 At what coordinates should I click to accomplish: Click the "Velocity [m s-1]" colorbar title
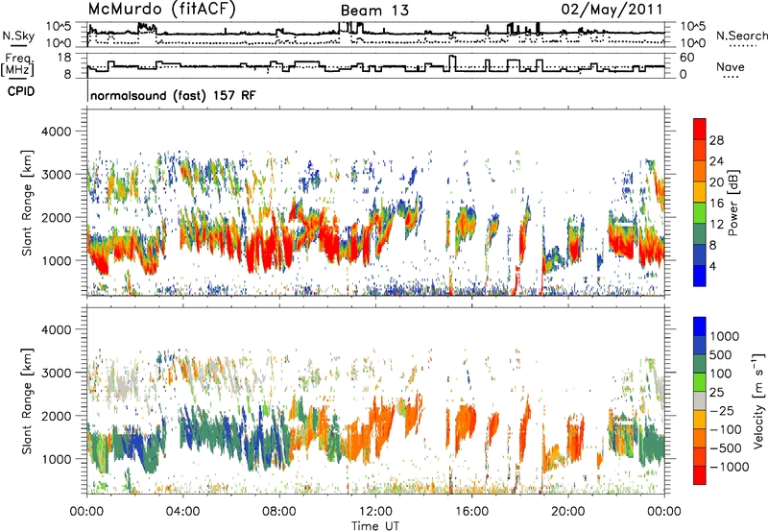click(x=759, y=400)
